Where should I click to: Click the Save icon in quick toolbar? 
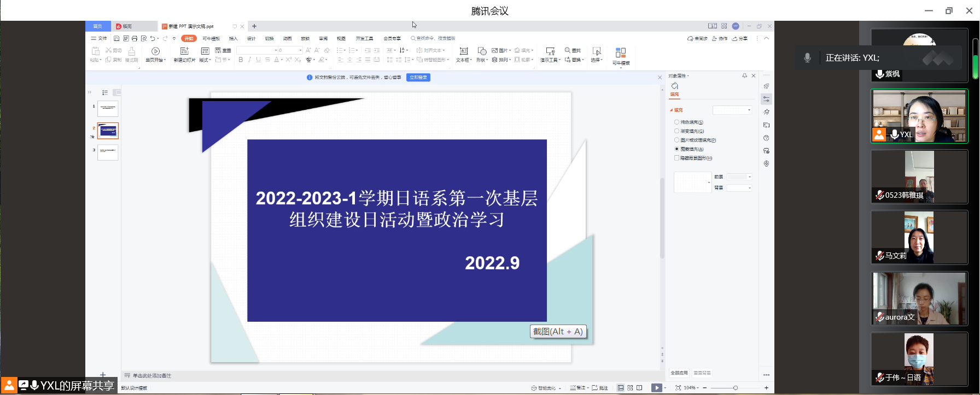click(116, 38)
